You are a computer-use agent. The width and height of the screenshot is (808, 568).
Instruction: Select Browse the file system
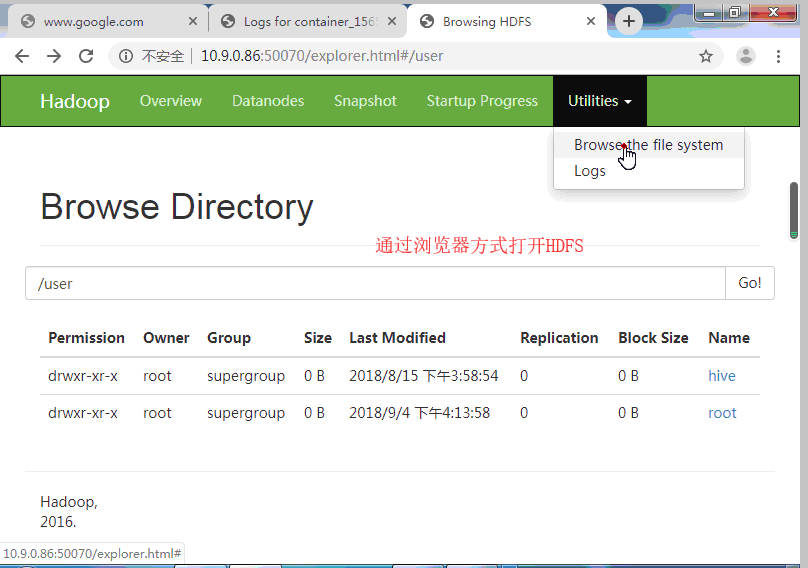[x=648, y=145]
